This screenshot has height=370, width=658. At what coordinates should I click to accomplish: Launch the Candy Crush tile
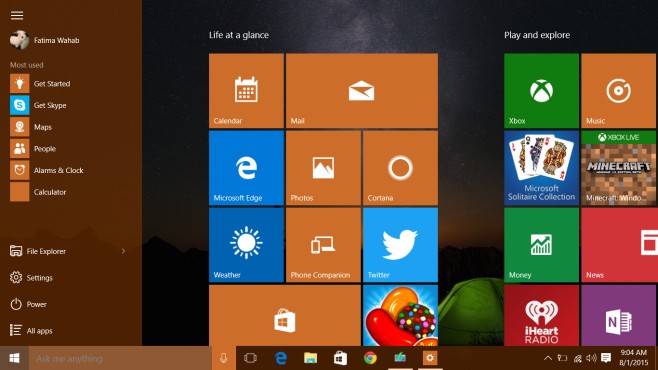(400, 315)
